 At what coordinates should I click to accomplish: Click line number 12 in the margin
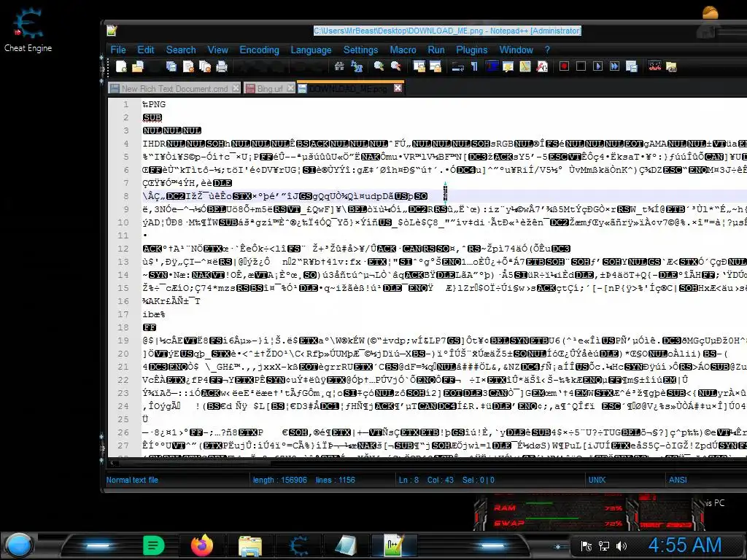pyautogui.click(x=123, y=249)
